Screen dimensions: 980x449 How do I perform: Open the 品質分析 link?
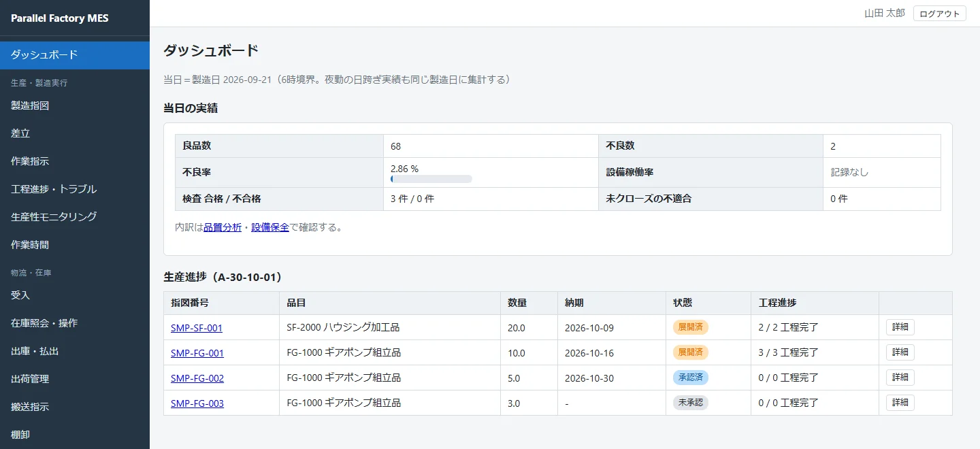point(223,227)
